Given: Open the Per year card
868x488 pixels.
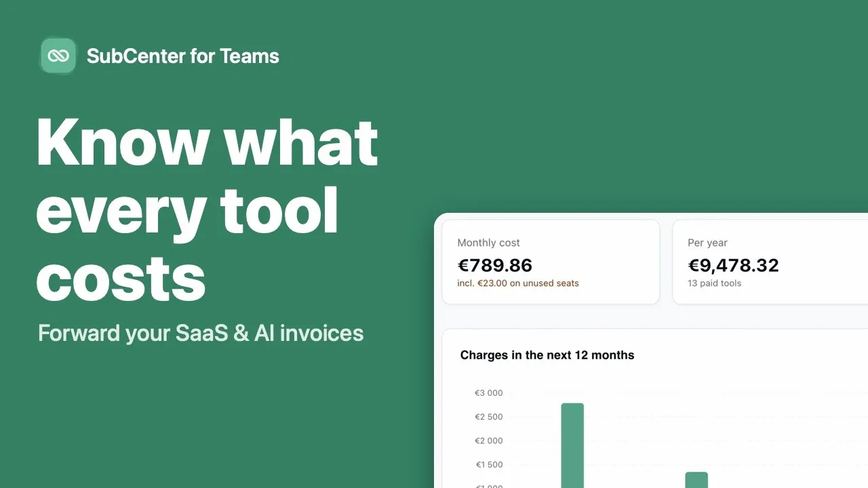Looking at the screenshot, I should pyautogui.click(x=770, y=262).
